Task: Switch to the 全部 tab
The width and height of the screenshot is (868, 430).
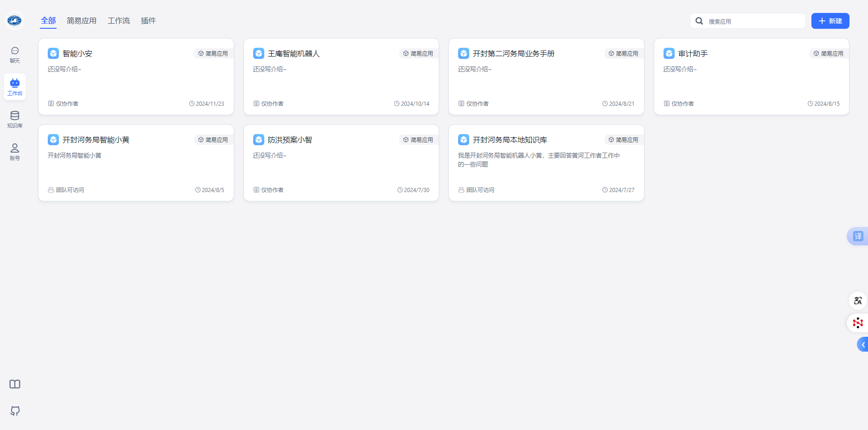Action: point(48,21)
